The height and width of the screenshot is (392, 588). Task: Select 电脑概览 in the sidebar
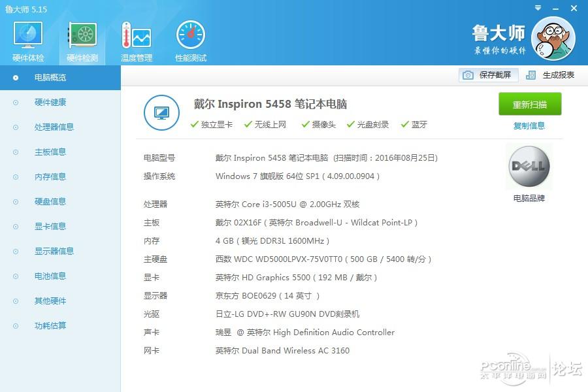(x=60, y=78)
